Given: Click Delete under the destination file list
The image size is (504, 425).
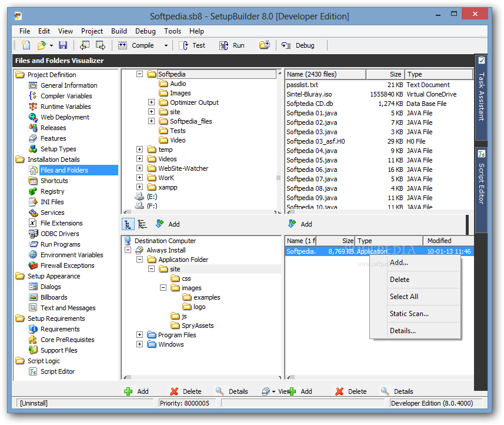Looking at the screenshot, I should pos(351,391).
